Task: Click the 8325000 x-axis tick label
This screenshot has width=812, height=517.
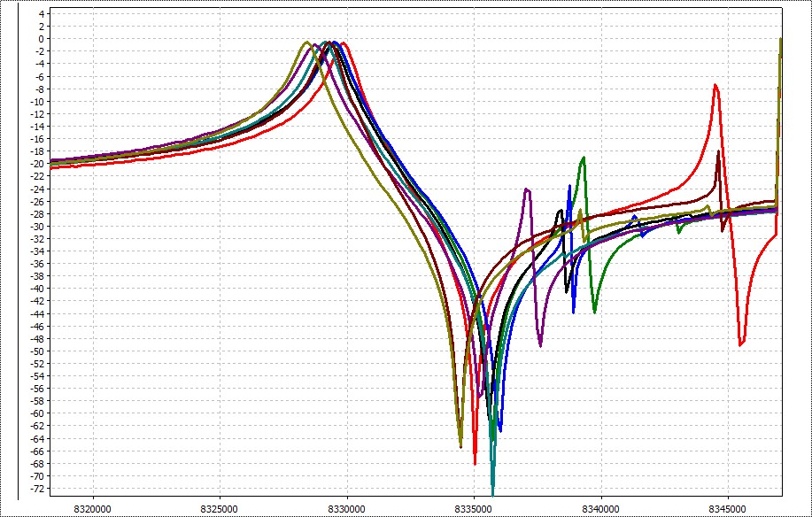Action: point(220,509)
